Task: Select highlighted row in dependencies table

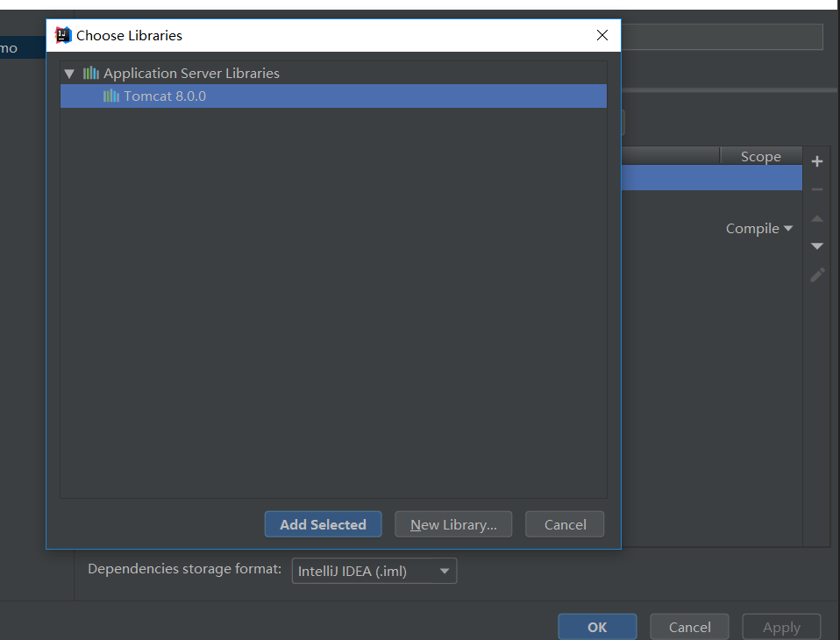Action: tap(711, 177)
